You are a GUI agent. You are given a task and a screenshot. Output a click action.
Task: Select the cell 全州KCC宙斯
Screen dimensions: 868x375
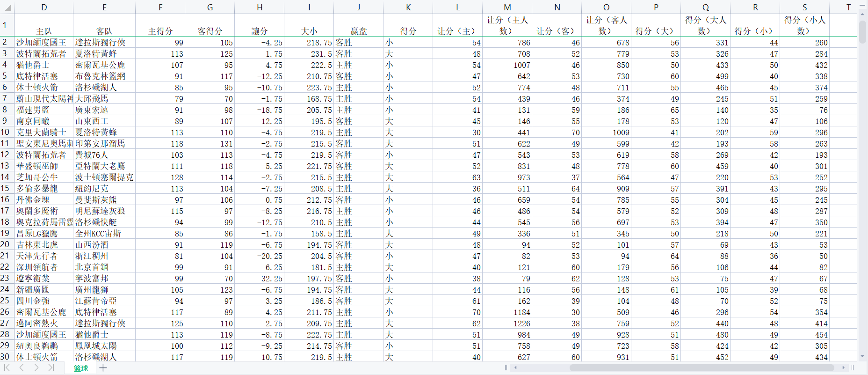(x=104, y=233)
